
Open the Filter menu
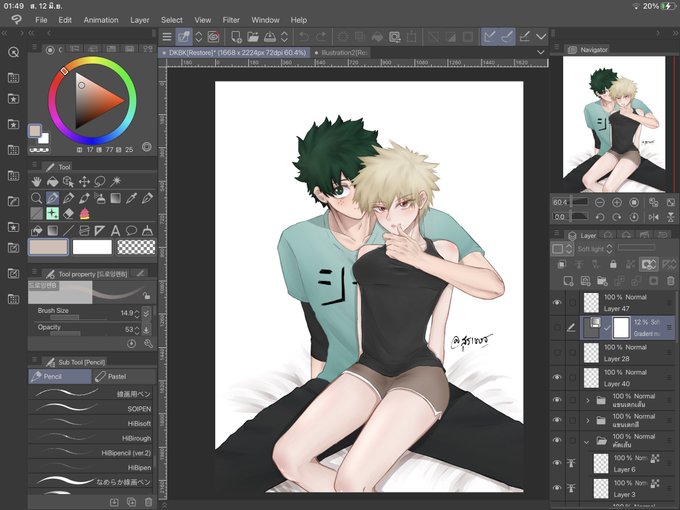pos(231,20)
